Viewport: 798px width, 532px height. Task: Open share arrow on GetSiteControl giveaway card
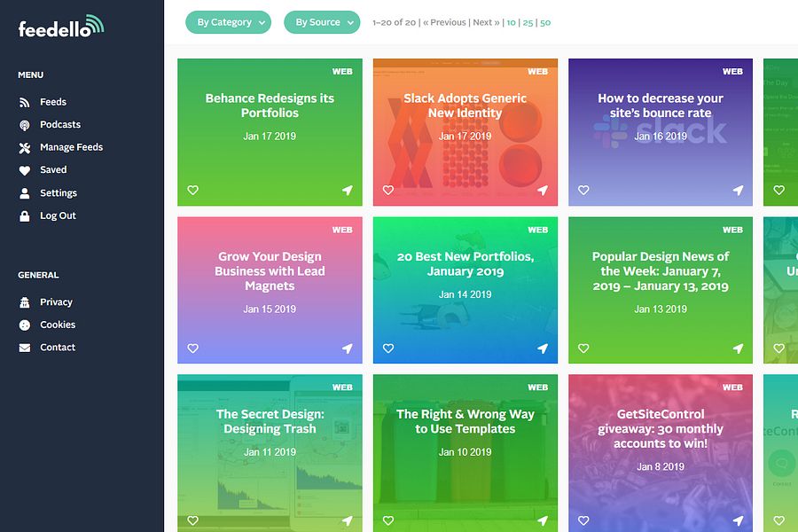pyautogui.click(x=738, y=520)
